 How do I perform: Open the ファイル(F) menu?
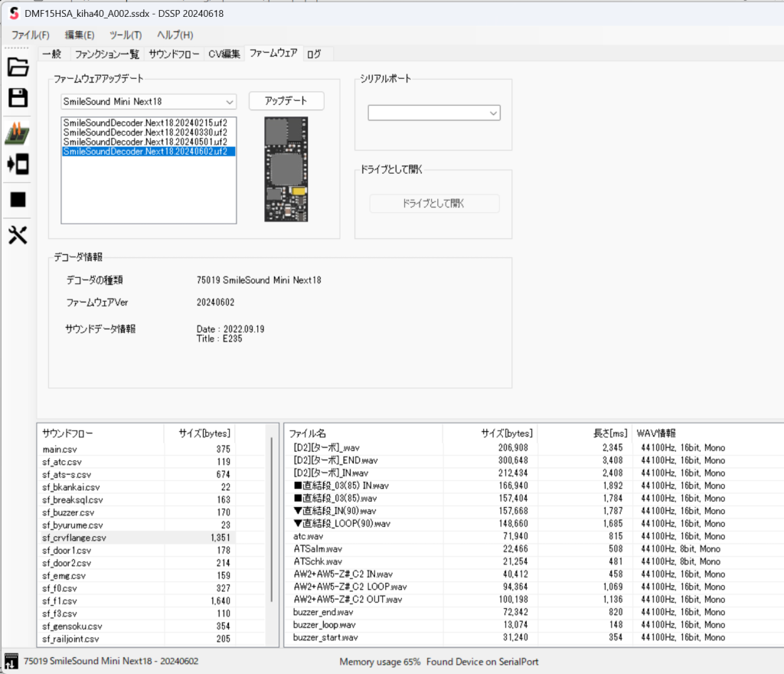click(31, 35)
